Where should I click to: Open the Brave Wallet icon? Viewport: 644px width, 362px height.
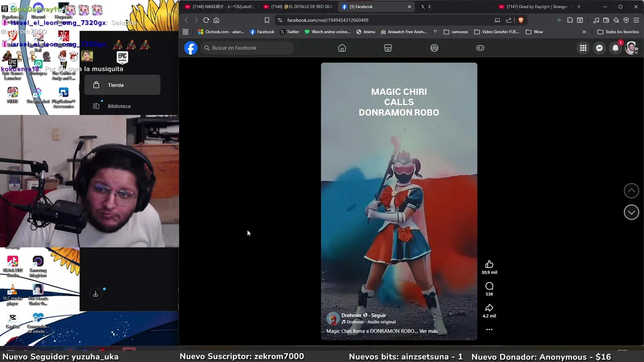606,20
